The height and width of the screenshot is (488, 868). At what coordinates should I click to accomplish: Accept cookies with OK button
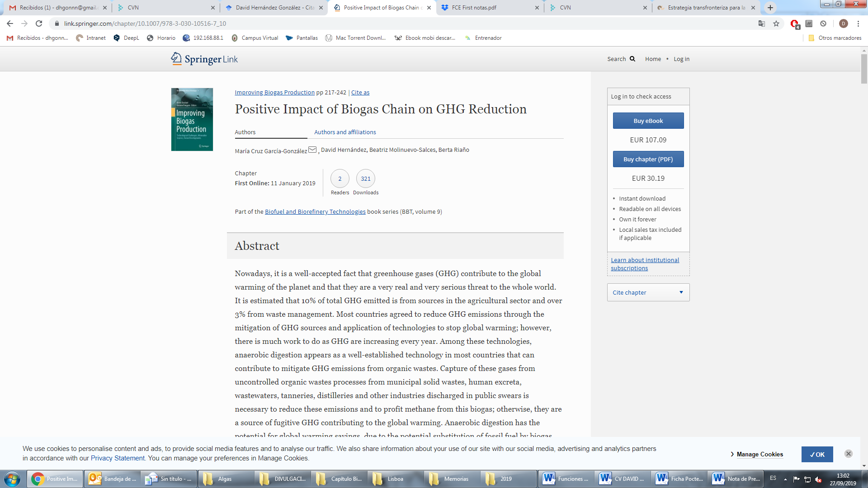pos(817,454)
